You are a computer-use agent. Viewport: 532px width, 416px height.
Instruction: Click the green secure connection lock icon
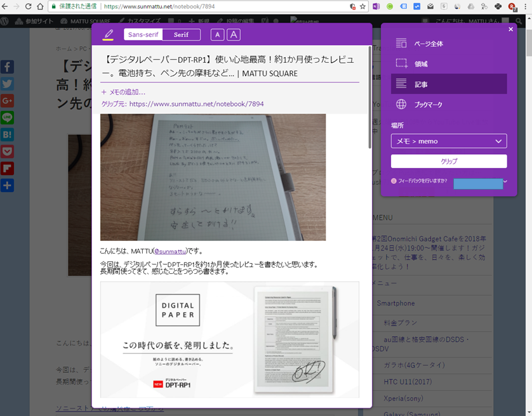(53, 6)
